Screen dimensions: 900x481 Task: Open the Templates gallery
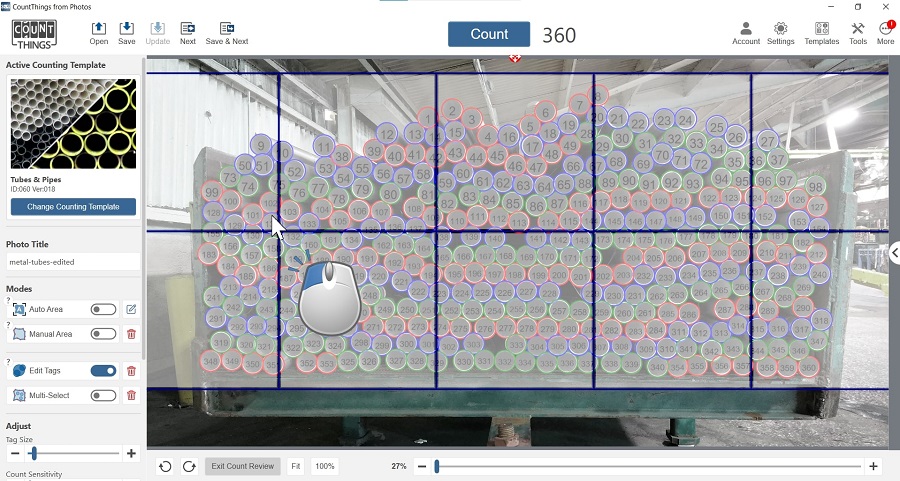pyautogui.click(x=821, y=29)
